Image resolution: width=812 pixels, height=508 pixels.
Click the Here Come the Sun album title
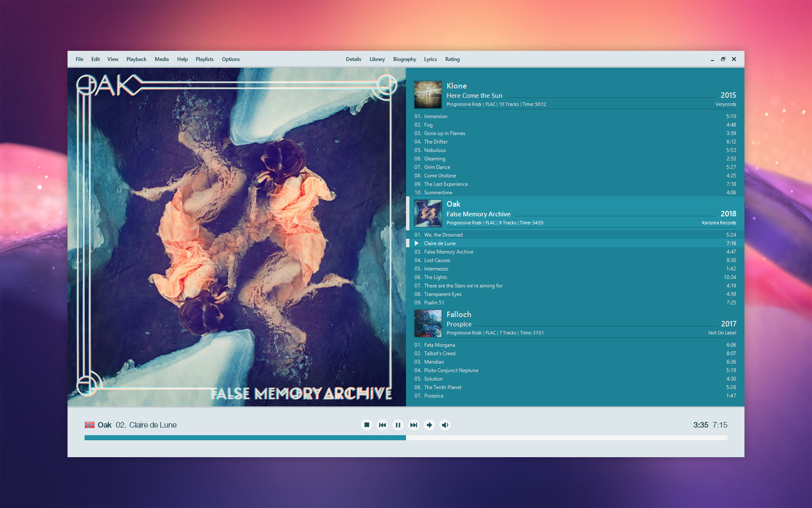tap(474, 96)
